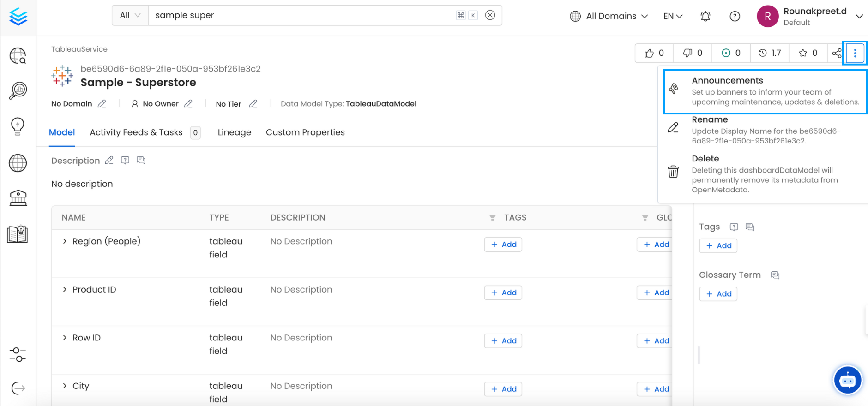This screenshot has height=406, width=868.
Task: Add a tag for Product ID
Action: click(x=503, y=293)
